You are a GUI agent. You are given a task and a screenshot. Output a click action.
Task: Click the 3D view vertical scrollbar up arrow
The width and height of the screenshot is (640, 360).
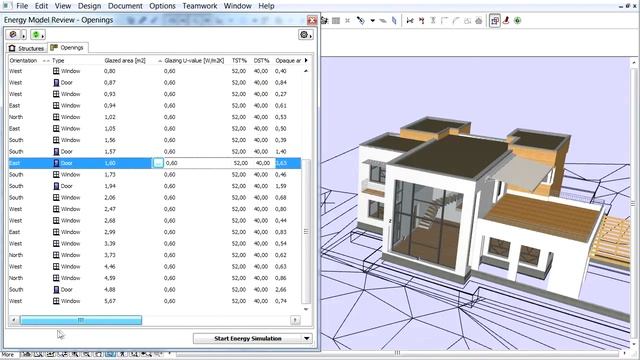[634, 62]
